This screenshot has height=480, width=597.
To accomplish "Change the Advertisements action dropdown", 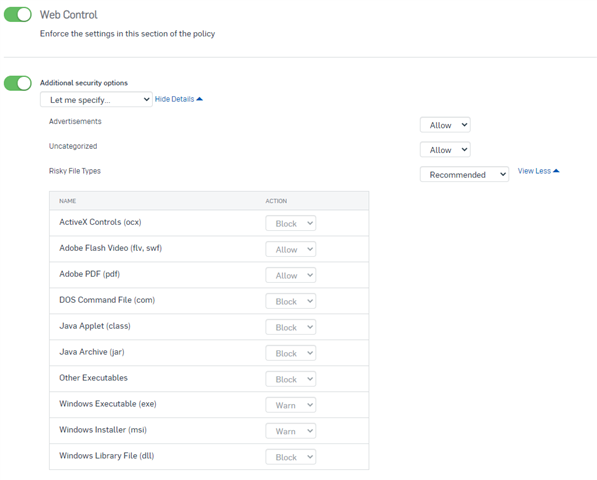I will [x=445, y=125].
